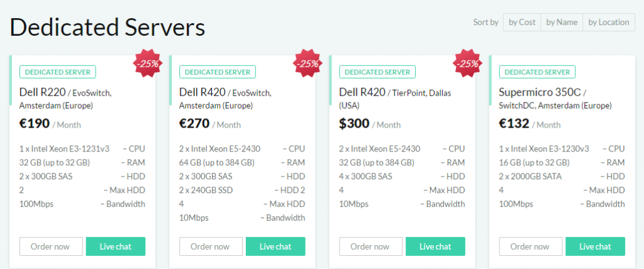
Task: Order the Supermicro 350C server now
Action: coord(531,246)
